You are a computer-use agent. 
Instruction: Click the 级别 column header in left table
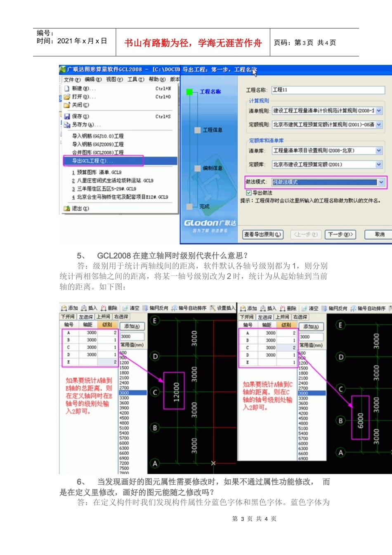point(107,325)
